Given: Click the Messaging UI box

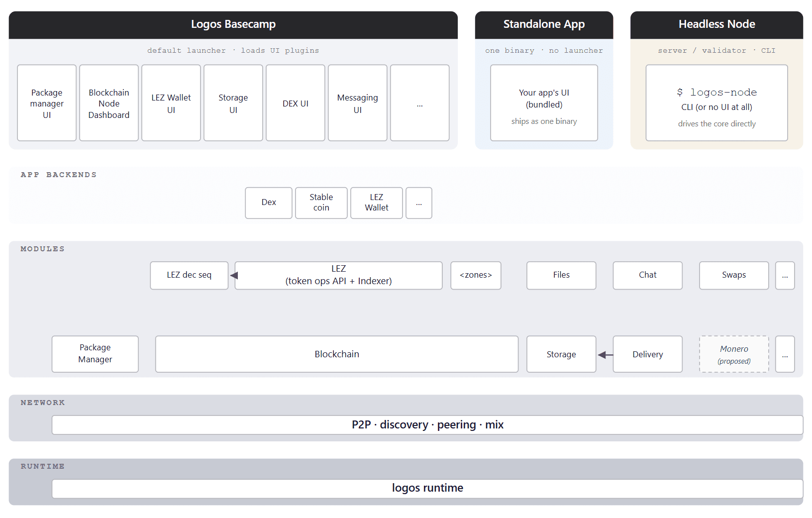Looking at the screenshot, I should click(358, 103).
